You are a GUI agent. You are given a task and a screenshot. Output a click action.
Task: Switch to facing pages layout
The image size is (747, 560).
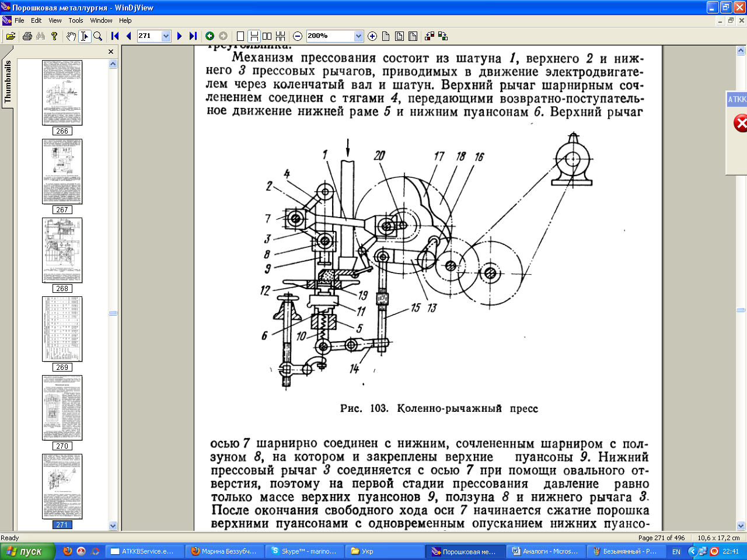(267, 36)
